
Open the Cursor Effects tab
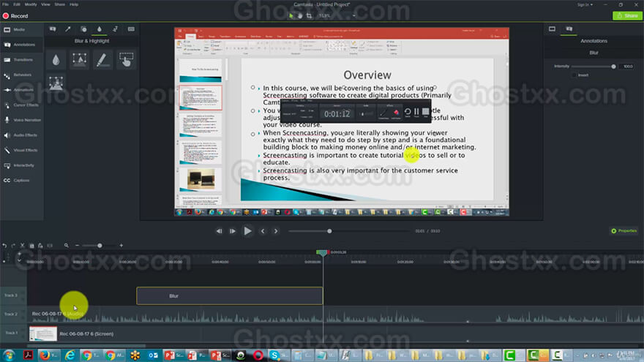coord(22,105)
